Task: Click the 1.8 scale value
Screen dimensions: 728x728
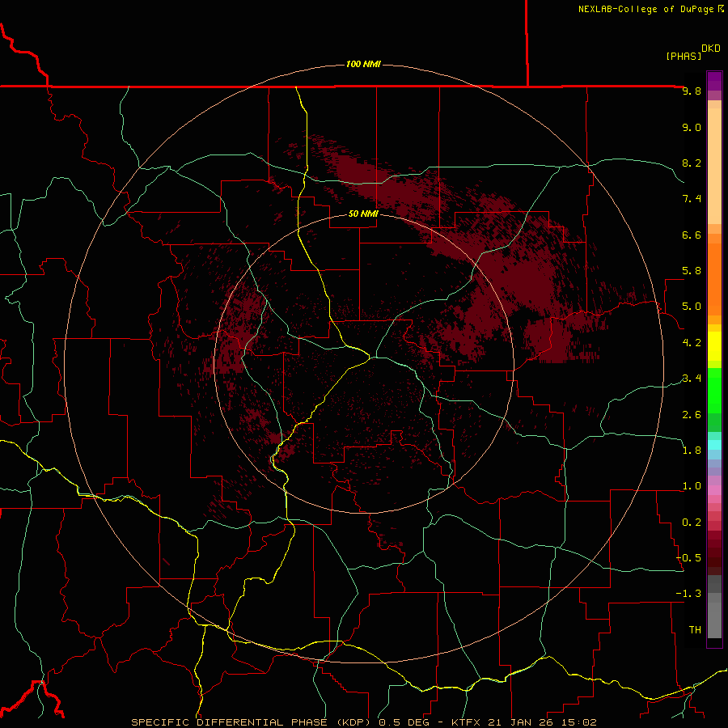Action: [692, 451]
